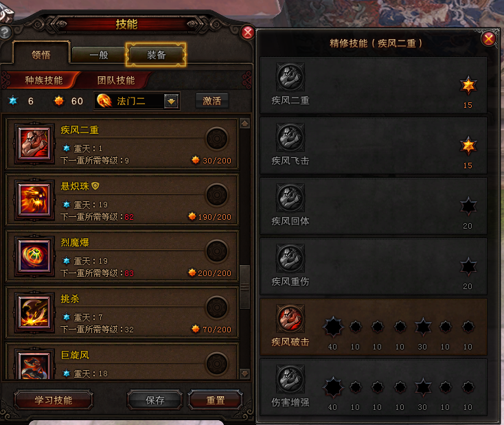504x425 pixels.
Task: Click the 学习技能 button
Action: click(54, 400)
